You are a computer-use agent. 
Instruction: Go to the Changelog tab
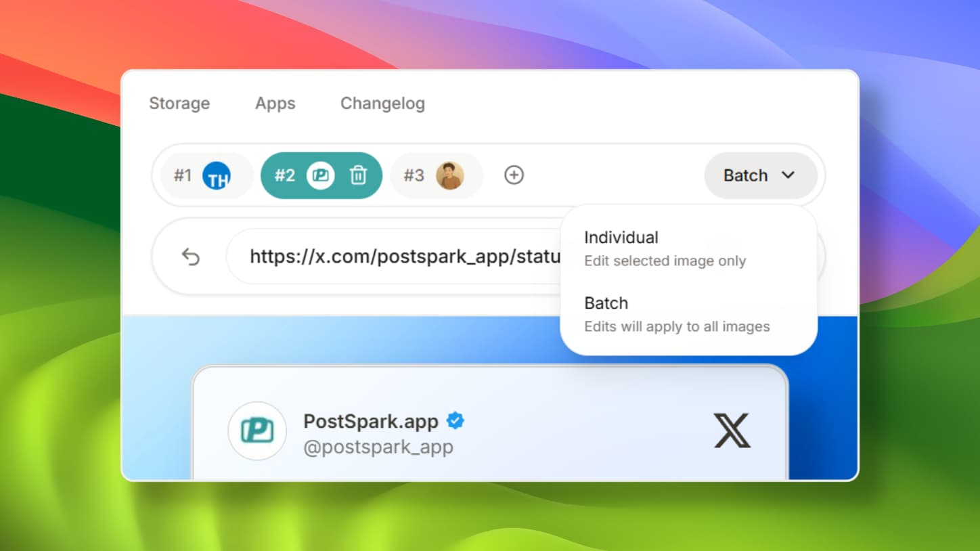click(382, 104)
